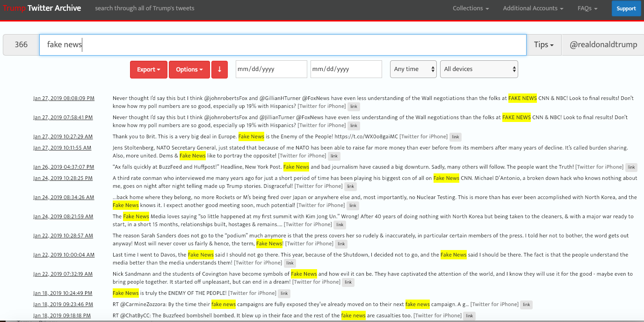The image size is (644, 322).
Task: Open tweet dated Jan 26, 2019 04:37:07 PM
Action: coord(64,167)
